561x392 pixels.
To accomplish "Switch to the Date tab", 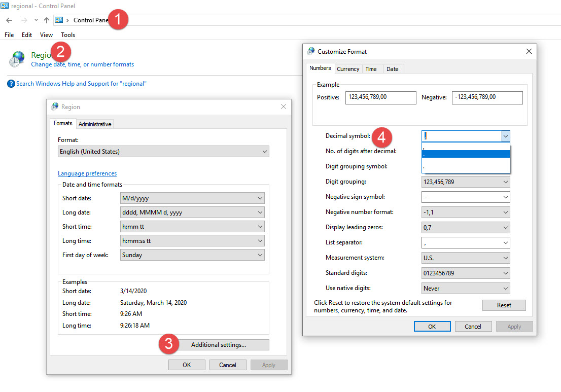I will click(393, 69).
